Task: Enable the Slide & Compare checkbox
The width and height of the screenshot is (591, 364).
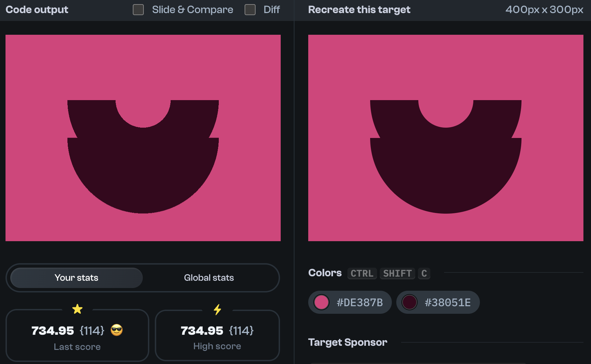Action: coord(138,10)
